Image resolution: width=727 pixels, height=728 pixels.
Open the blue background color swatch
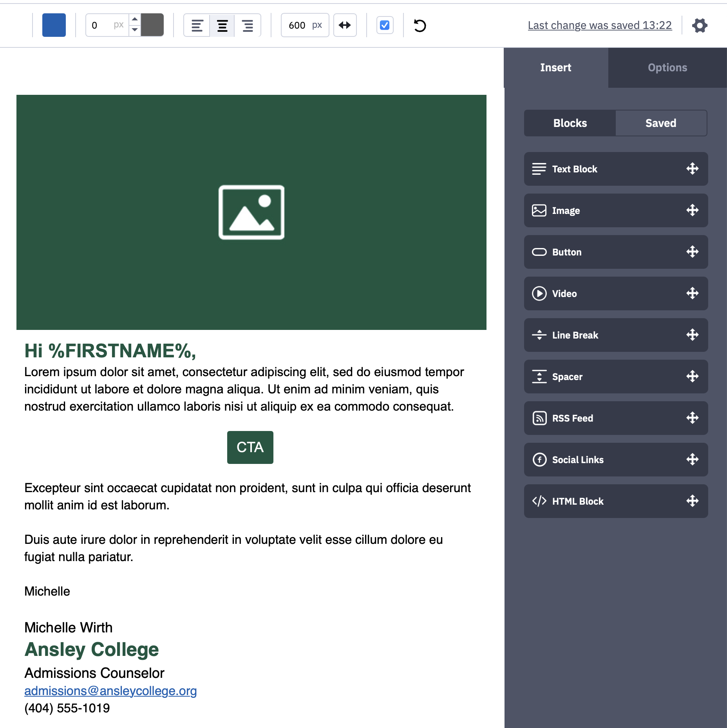click(54, 25)
